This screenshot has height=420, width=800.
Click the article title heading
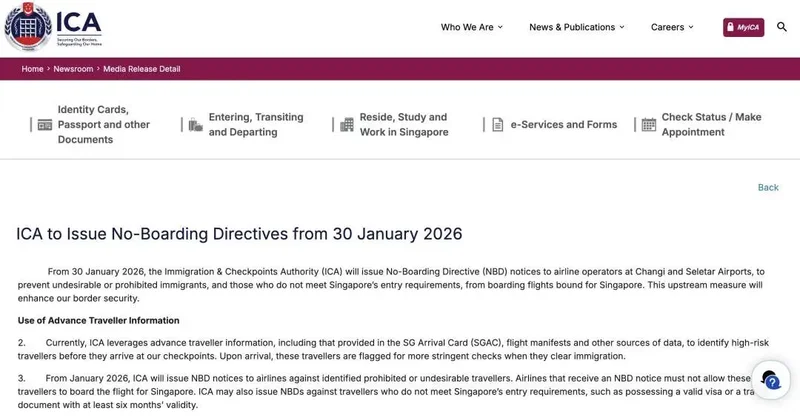[239, 234]
